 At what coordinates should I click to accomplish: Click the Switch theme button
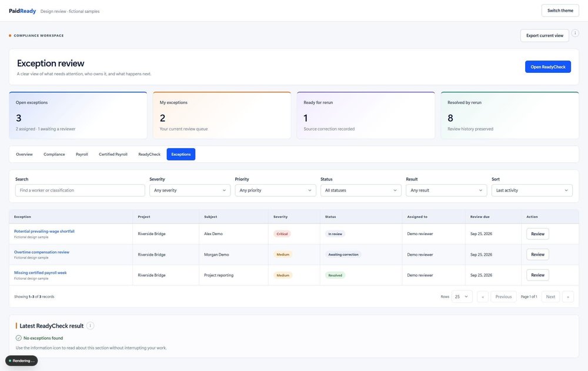[x=560, y=11]
